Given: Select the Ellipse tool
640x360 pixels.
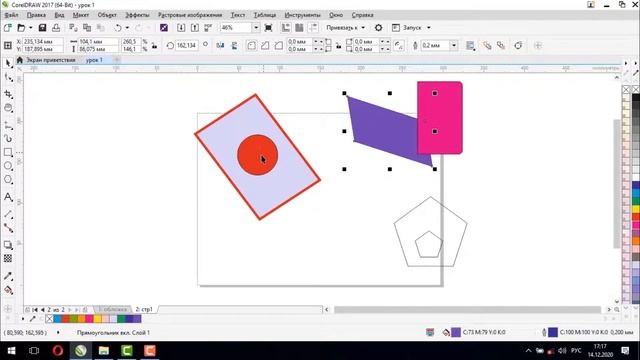Looking at the screenshot, I should [8, 166].
